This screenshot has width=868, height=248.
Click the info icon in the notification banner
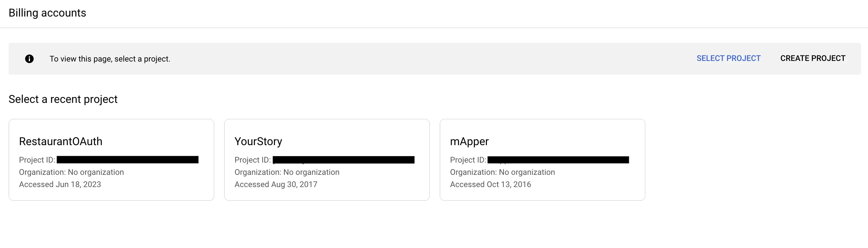30,58
